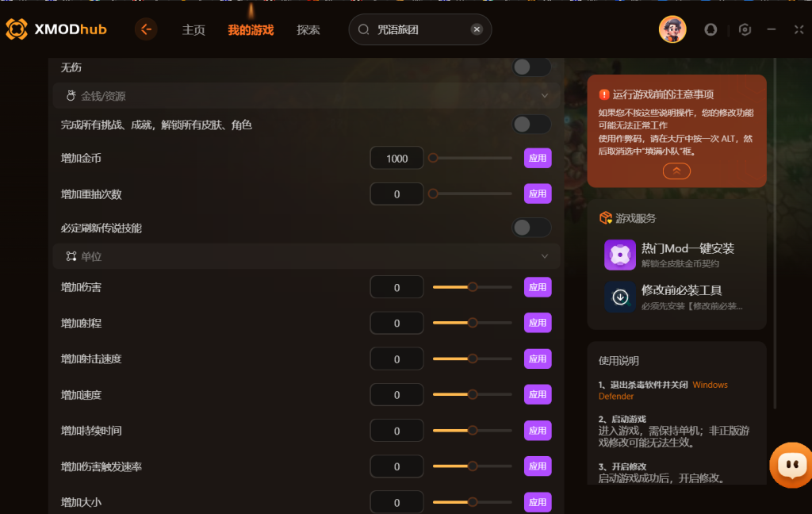Apply the 增加金币 value
Image resolution: width=812 pixels, height=514 pixels.
[x=538, y=158]
